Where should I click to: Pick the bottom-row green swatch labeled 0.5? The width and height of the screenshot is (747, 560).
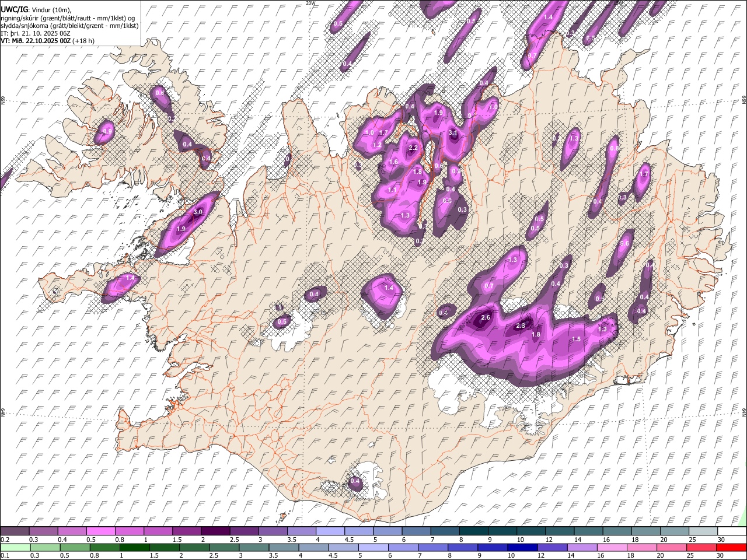pyautogui.click(x=74, y=547)
